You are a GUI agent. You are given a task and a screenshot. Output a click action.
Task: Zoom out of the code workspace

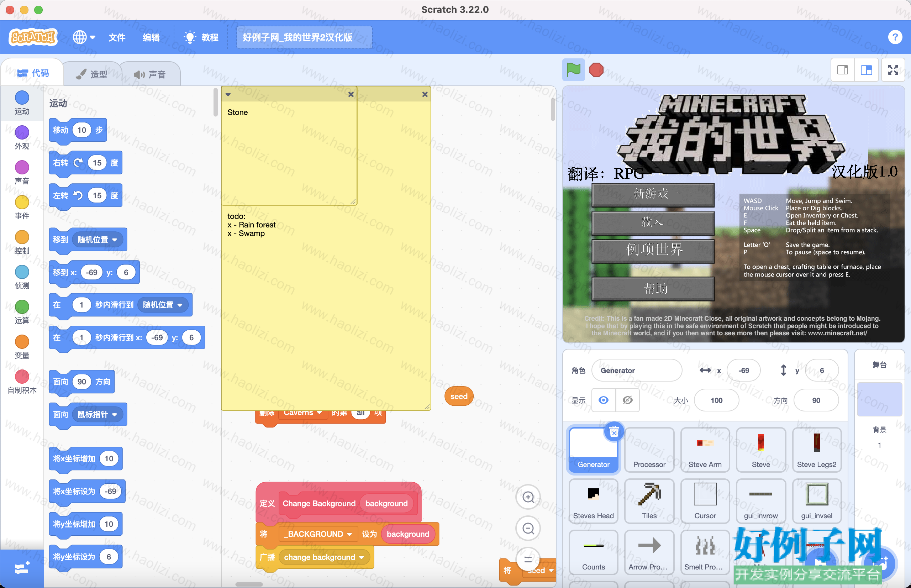[x=528, y=529]
